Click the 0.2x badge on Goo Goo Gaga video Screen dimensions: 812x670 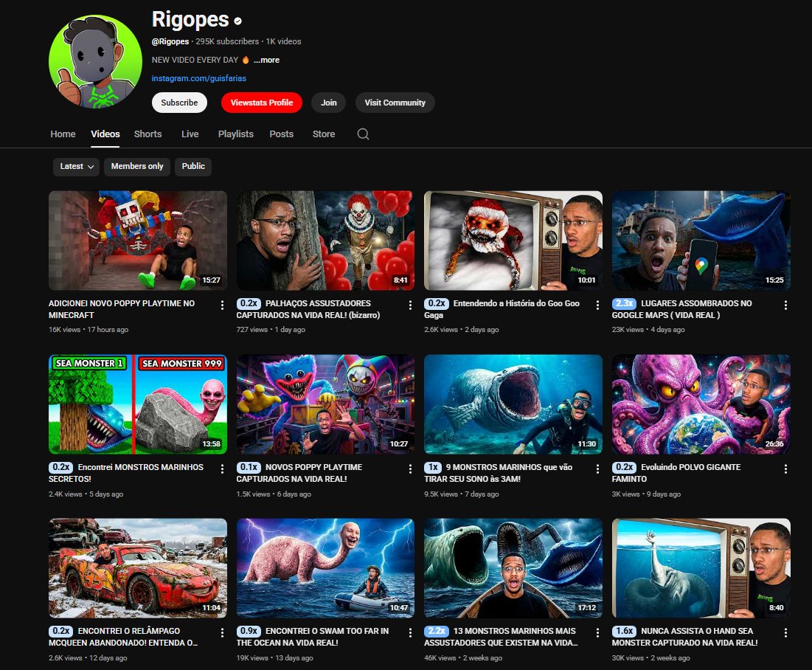click(x=437, y=303)
